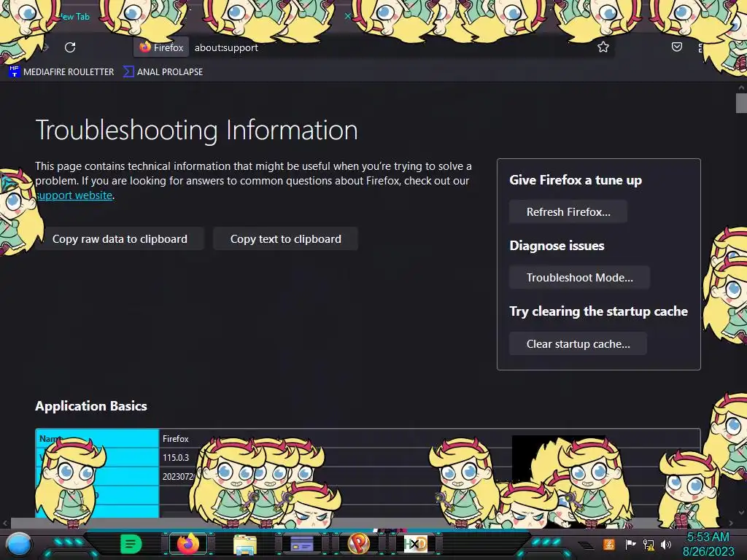The width and height of the screenshot is (747, 560).
Task: Switch to Firefox in the taskbar
Action: [188, 544]
